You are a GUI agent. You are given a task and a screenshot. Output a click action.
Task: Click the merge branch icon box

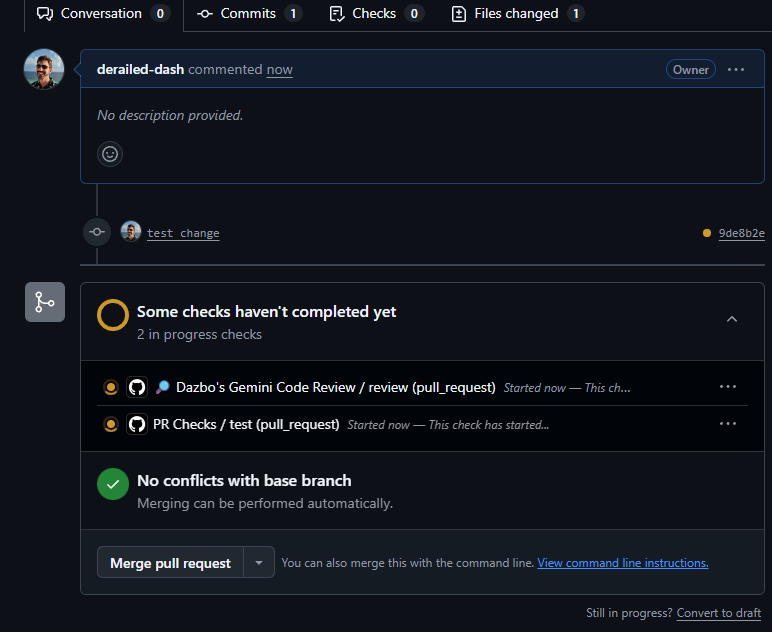(45, 302)
